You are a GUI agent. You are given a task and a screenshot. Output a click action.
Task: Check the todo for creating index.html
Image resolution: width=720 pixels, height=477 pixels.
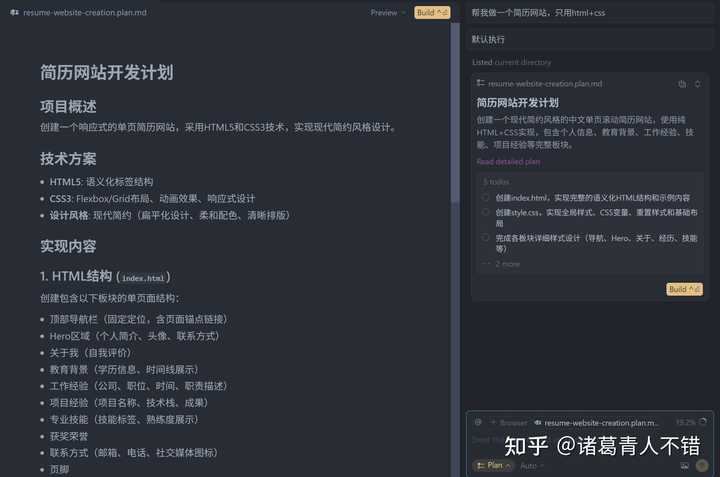[x=485, y=197]
